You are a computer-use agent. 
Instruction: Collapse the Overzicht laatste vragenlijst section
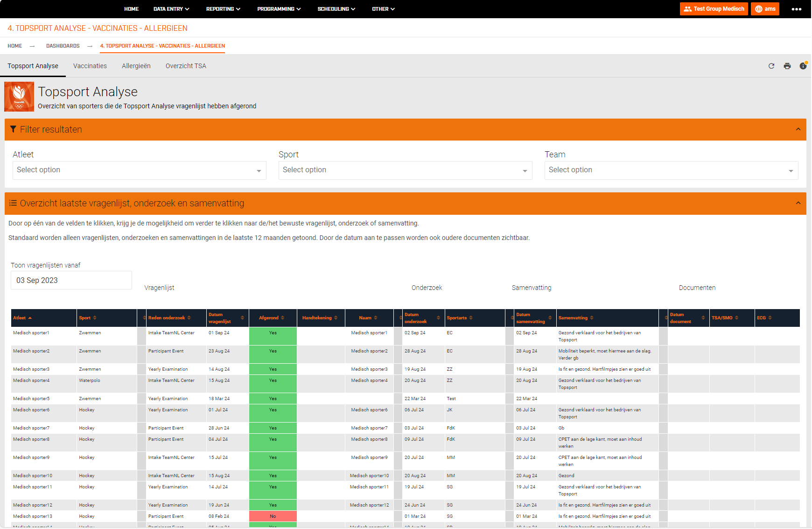click(798, 203)
